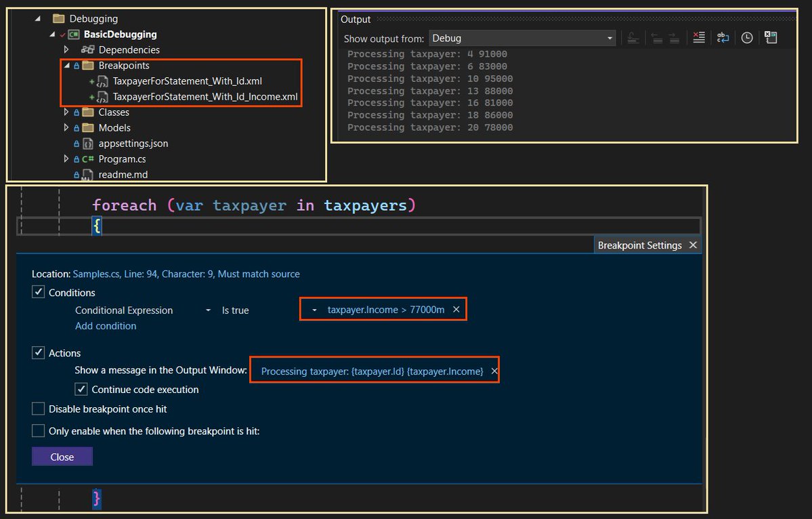Open the Conditional Expression dropdown
The image size is (812, 519).
(208, 310)
